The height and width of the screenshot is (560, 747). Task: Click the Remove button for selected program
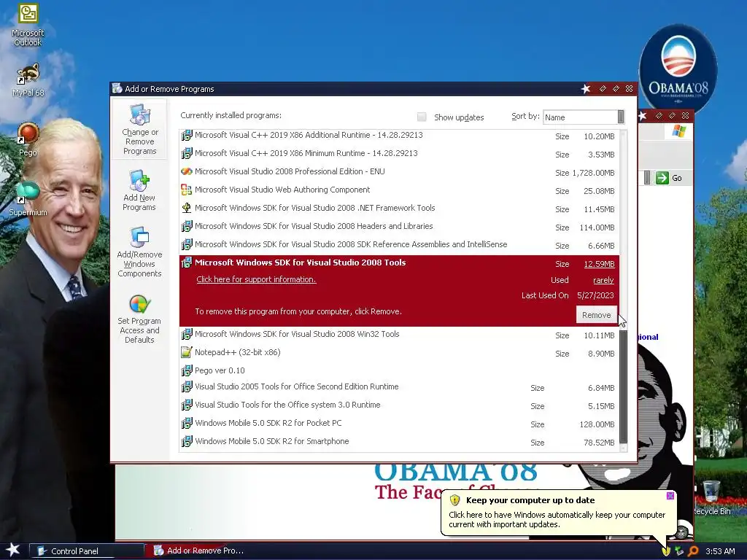[x=597, y=315]
